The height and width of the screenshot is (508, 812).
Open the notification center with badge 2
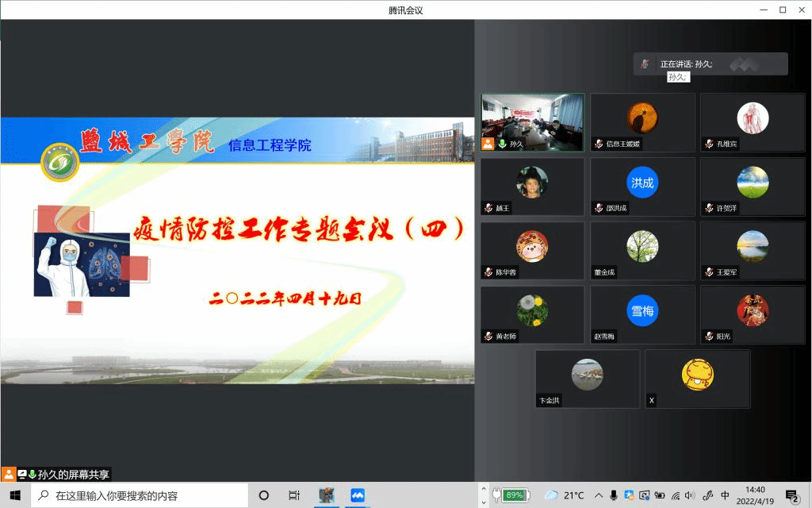(791, 495)
